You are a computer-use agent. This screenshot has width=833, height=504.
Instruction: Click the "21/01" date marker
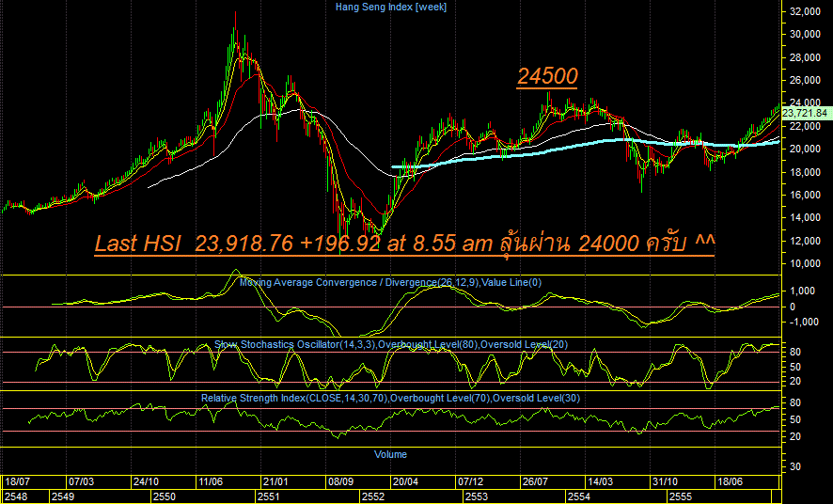275,481
